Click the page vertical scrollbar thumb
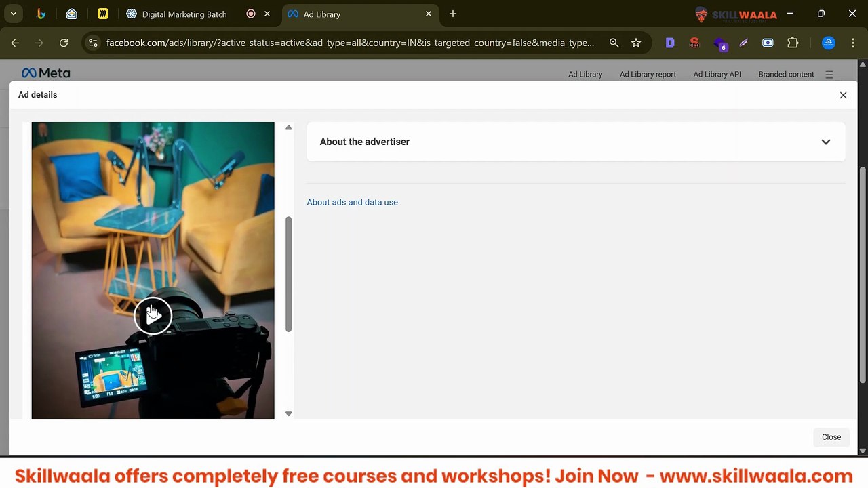The height and width of the screenshot is (488, 868). [863, 274]
